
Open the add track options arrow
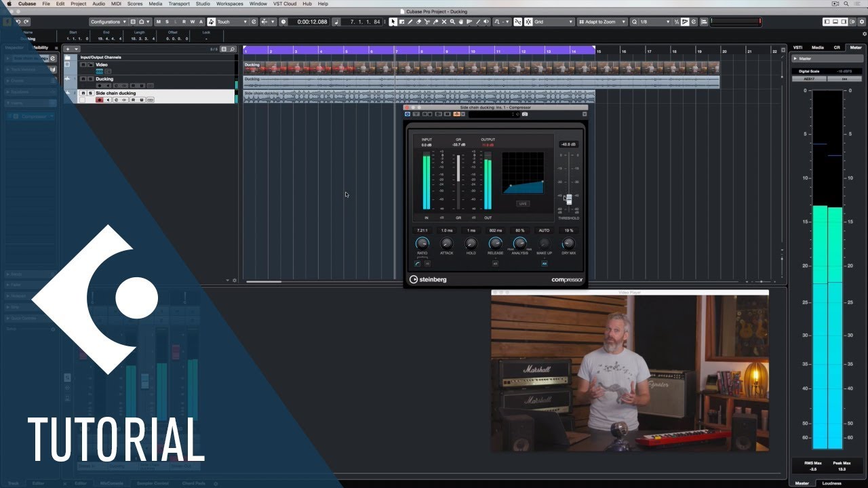(77, 49)
